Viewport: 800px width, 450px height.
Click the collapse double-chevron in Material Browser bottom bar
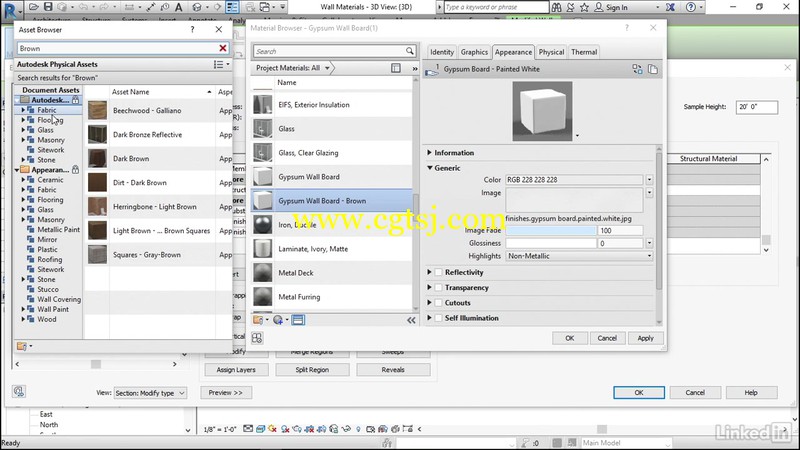point(411,320)
